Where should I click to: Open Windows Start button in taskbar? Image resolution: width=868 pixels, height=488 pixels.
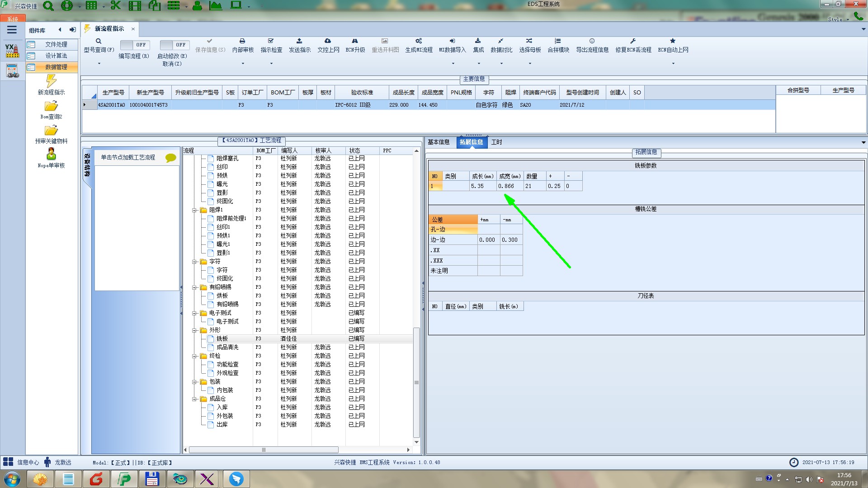coord(12,479)
